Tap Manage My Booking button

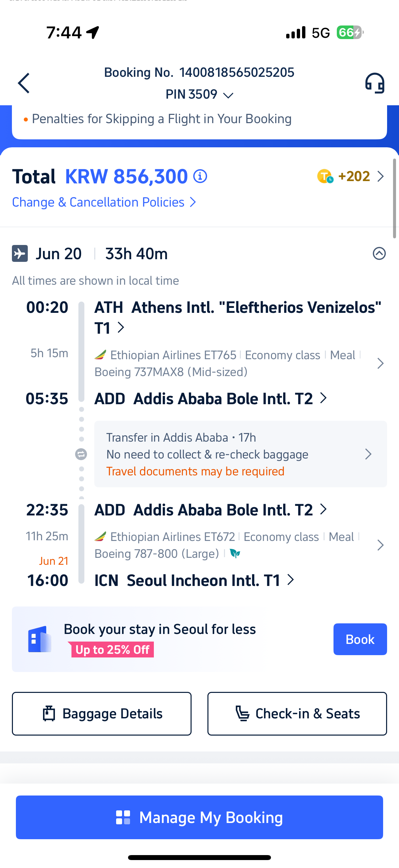point(199,817)
